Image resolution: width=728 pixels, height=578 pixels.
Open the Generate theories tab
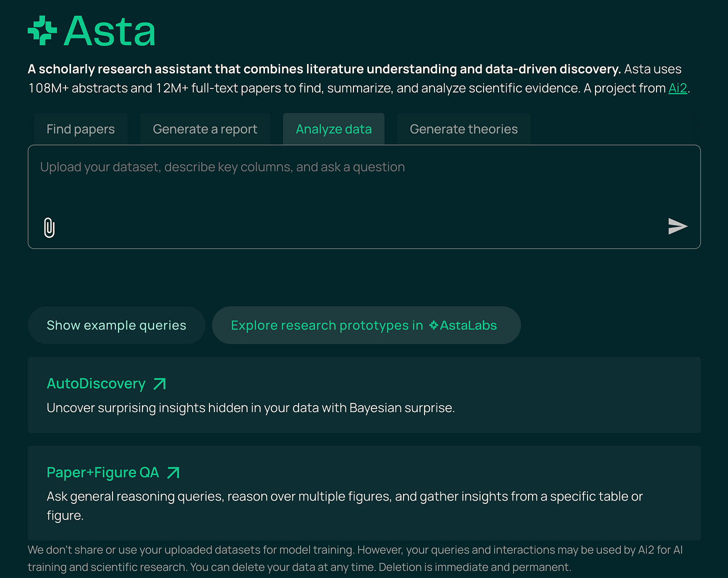click(463, 129)
